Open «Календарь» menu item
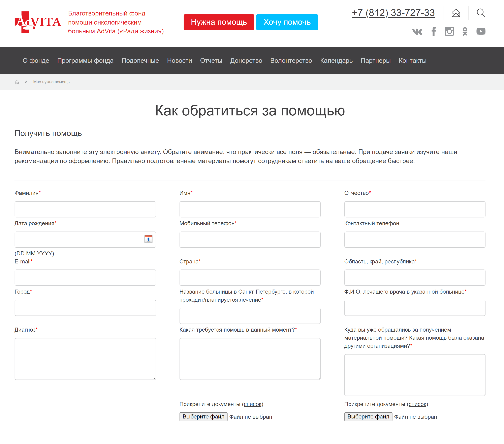Viewport: 504px width, 444px height. coord(336,61)
